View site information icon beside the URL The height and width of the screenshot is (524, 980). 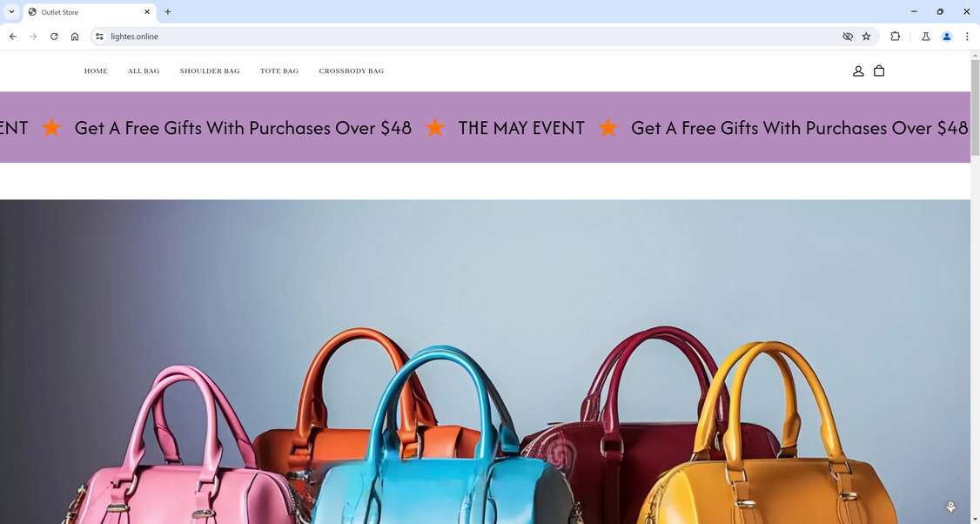(99, 37)
